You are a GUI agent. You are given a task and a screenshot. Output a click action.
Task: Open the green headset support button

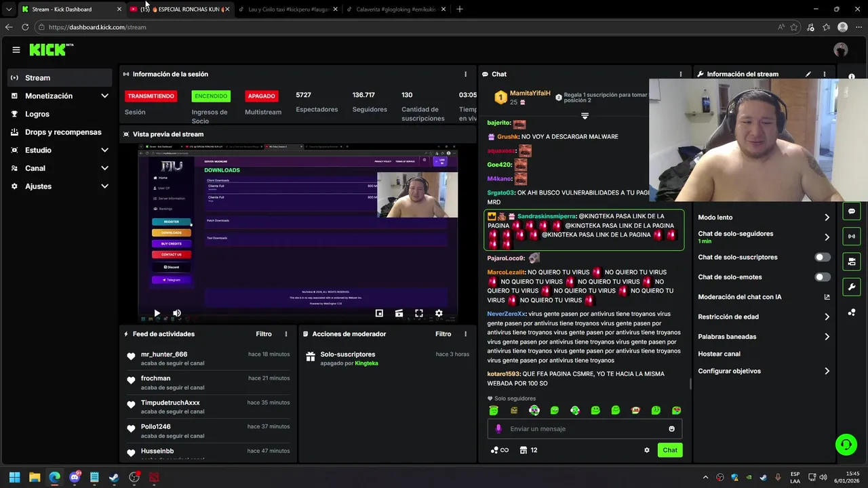(x=846, y=445)
